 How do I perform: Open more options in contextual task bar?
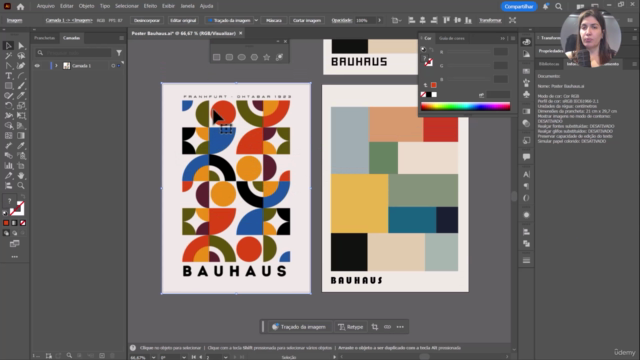point(400,327)
